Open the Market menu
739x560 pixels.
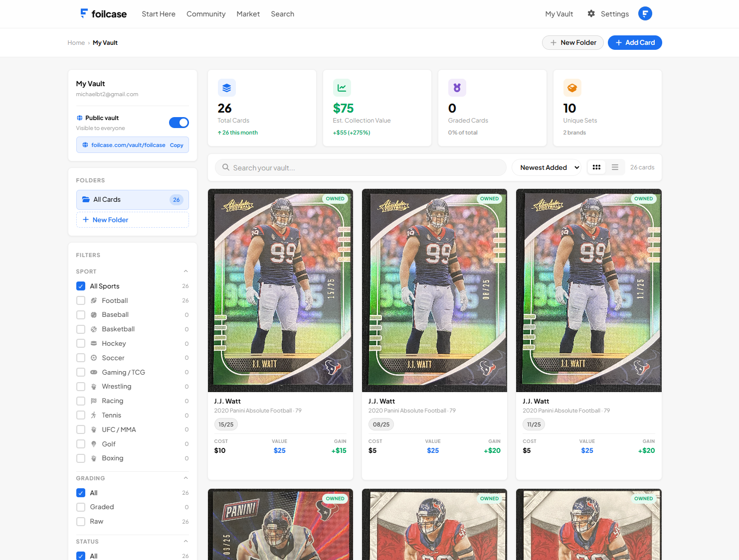coord(248,14)
